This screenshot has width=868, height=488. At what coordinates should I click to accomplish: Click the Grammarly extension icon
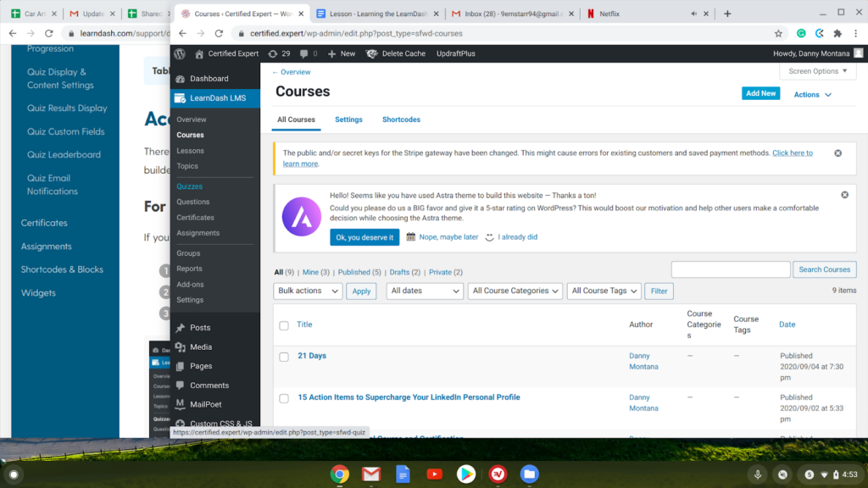(x=801, y=33)
